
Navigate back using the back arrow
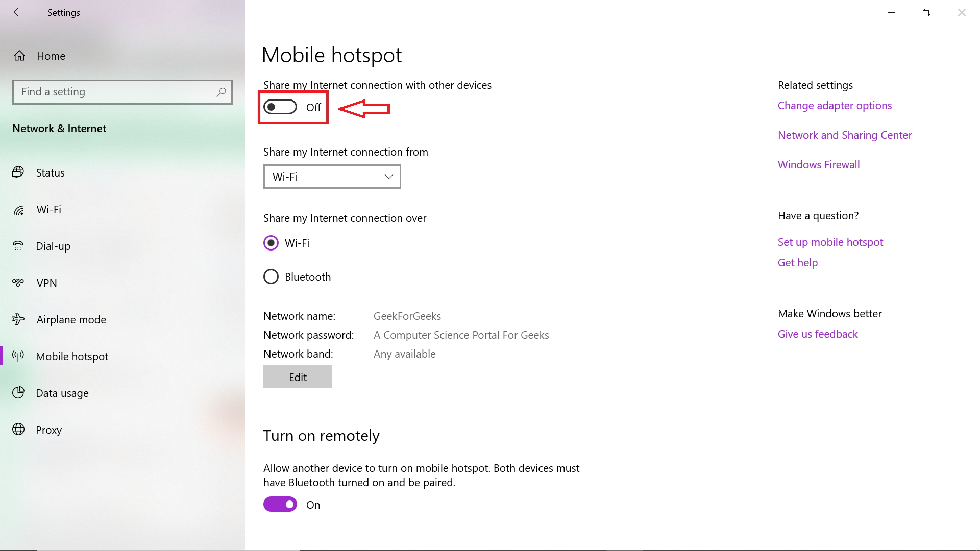coord(19,12)
